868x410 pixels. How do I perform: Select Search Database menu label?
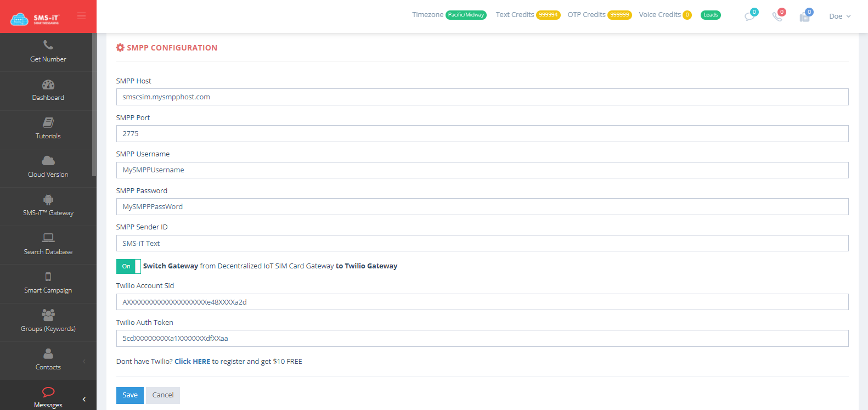pyautogui.click(x=48, y=252)
